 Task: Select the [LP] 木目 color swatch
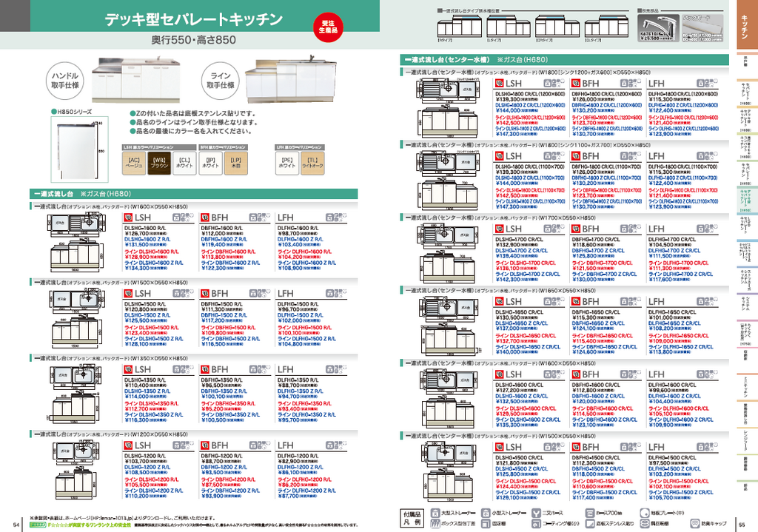(236, 163)
